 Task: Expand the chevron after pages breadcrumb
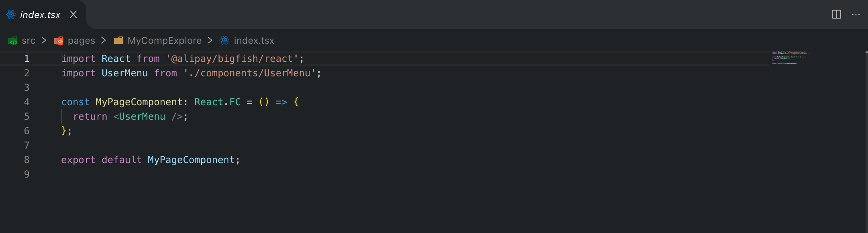coord(104,40)
